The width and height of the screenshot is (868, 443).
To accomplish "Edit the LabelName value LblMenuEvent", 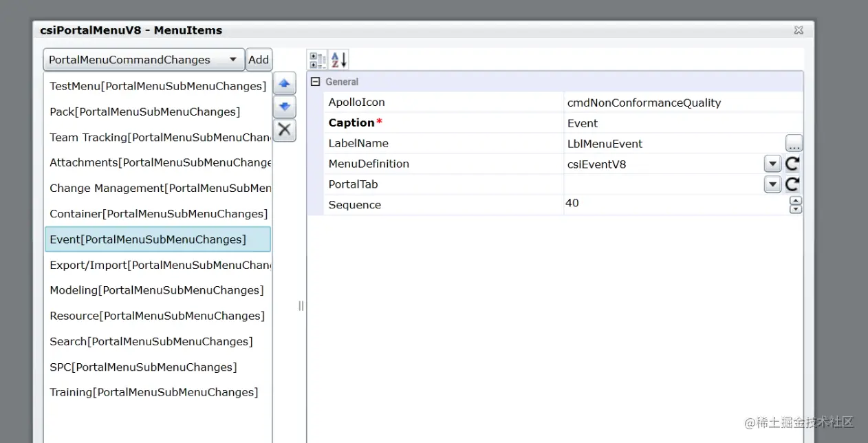I will click(x=674, y=144).
